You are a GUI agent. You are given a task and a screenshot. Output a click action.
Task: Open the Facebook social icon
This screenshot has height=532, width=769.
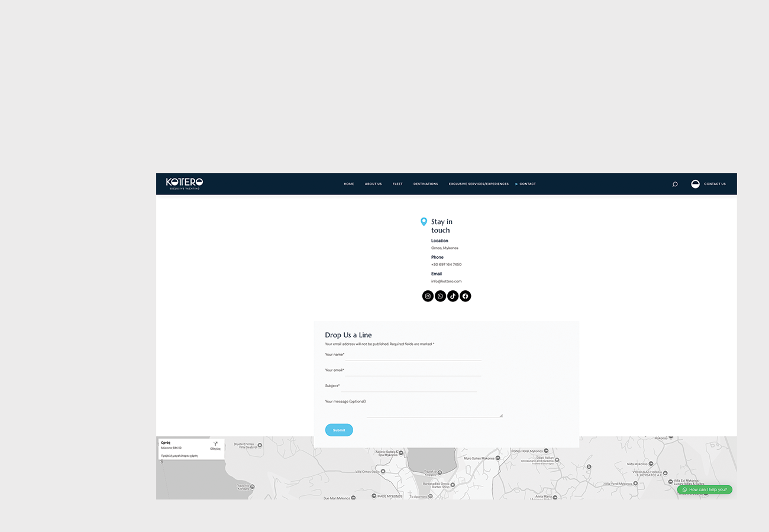click(466, 296)
